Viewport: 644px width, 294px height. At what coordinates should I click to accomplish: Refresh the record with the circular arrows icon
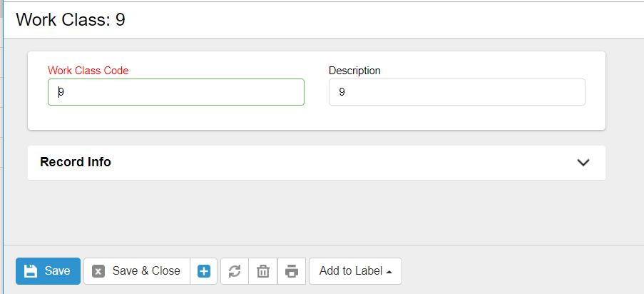pyautogui.click(x=235, y=271)
